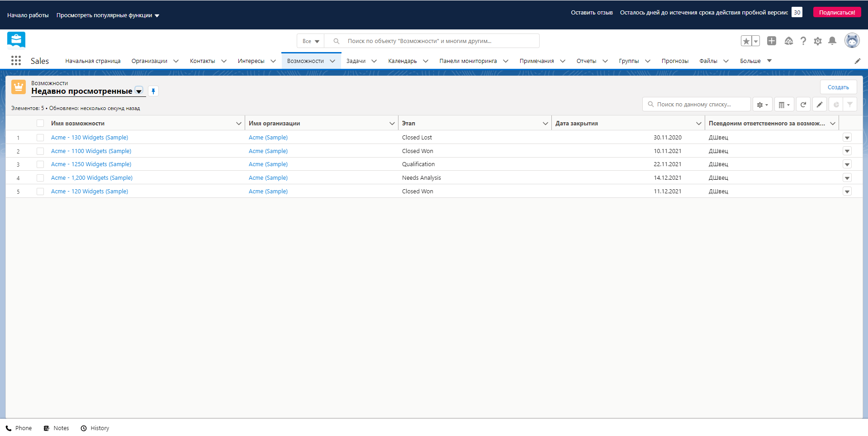Open the Календарь tab
The width and height of the screenshot is (868, 436).
pos(403,61)
